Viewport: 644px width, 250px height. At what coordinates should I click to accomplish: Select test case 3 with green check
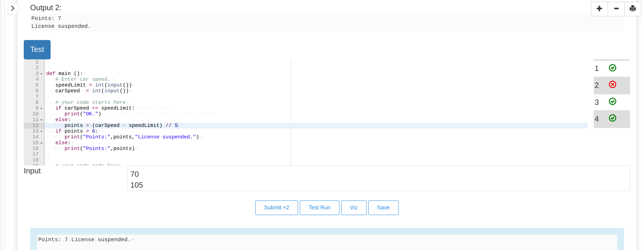(x=612, y=102)
